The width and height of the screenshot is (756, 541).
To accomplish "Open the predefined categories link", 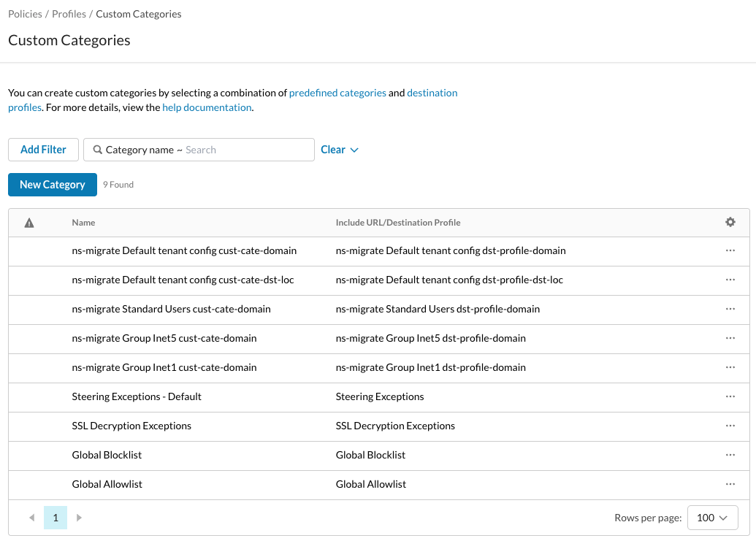I will click(x=337, y=93).
